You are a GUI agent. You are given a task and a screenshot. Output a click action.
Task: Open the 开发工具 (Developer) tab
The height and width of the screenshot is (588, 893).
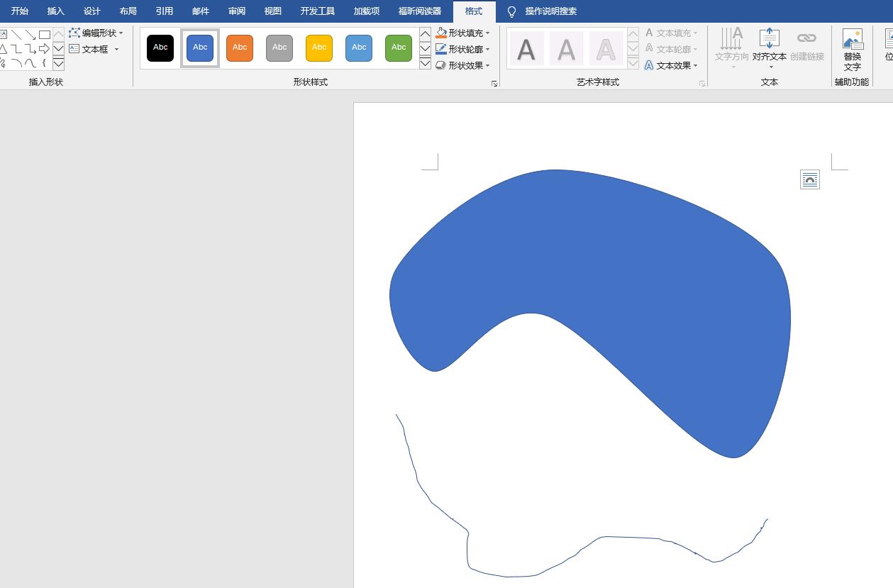[318, 11]
